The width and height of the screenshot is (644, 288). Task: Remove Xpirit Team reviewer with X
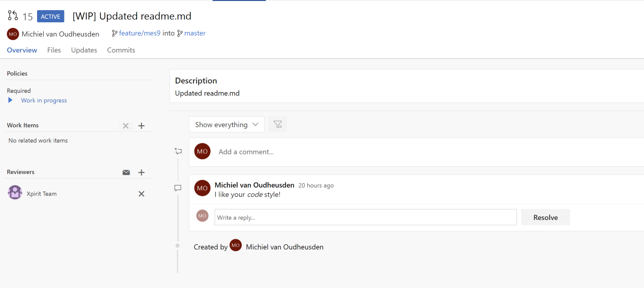click(x=142, y=194)
